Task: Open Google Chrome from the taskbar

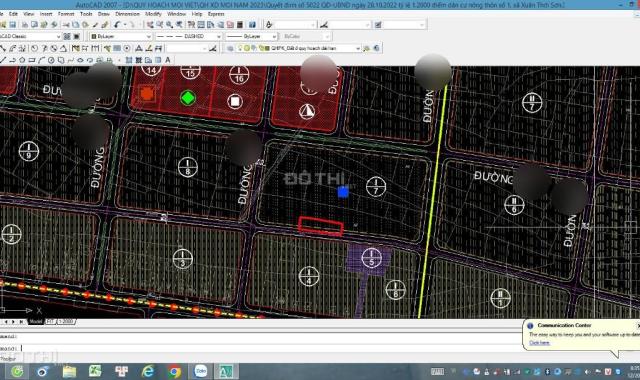Action: 174,371
